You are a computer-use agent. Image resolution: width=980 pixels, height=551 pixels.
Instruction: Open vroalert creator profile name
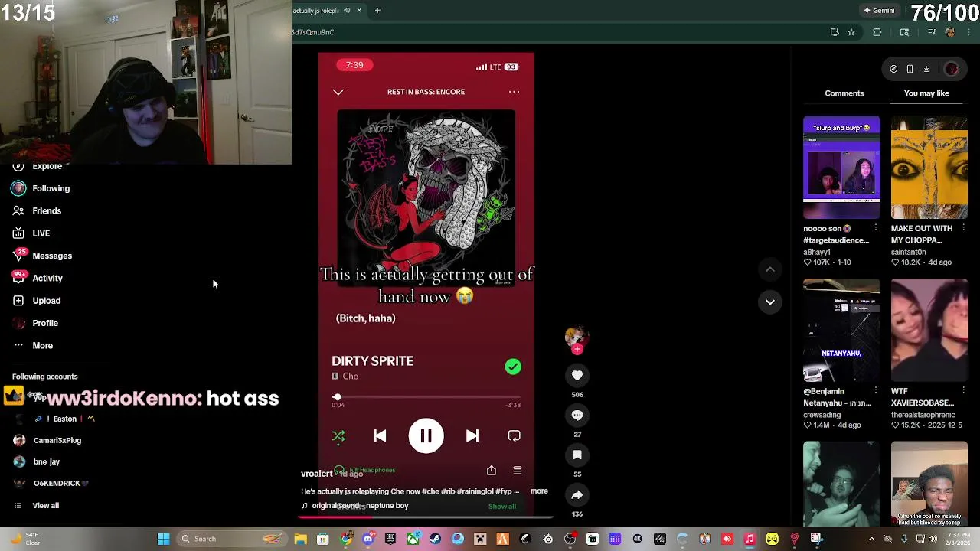coord(316,474)
